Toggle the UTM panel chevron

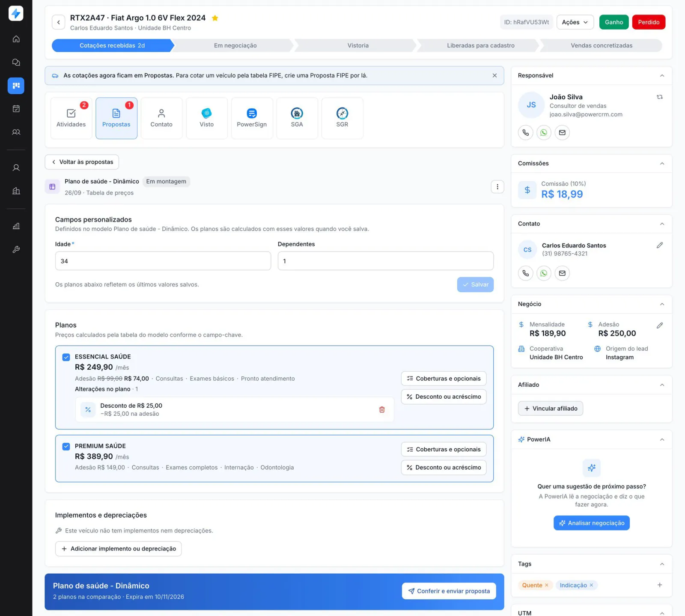pyautogui.click(x=662, y=613)
